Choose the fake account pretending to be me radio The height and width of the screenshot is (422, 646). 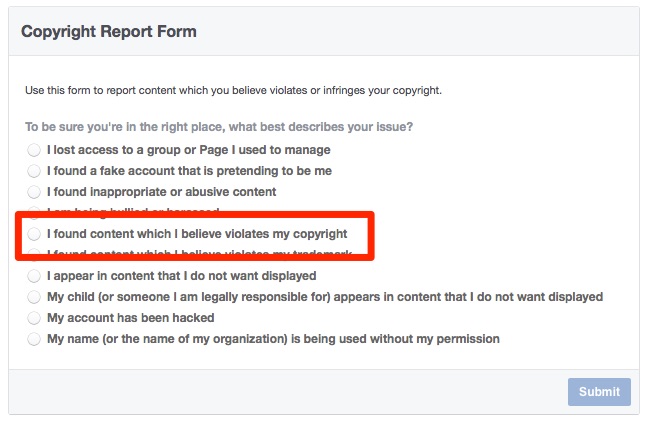(35, 171)
